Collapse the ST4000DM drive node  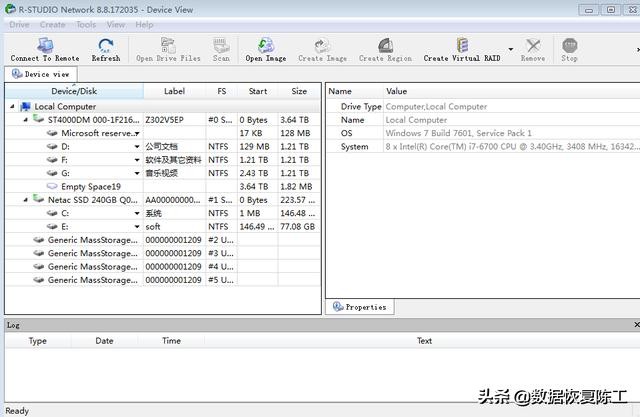point(26,120)
